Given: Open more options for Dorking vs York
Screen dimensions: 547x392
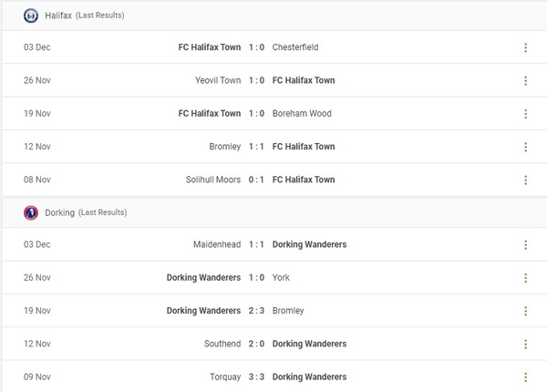Looking at the screenshot, I should click(525, 277).
